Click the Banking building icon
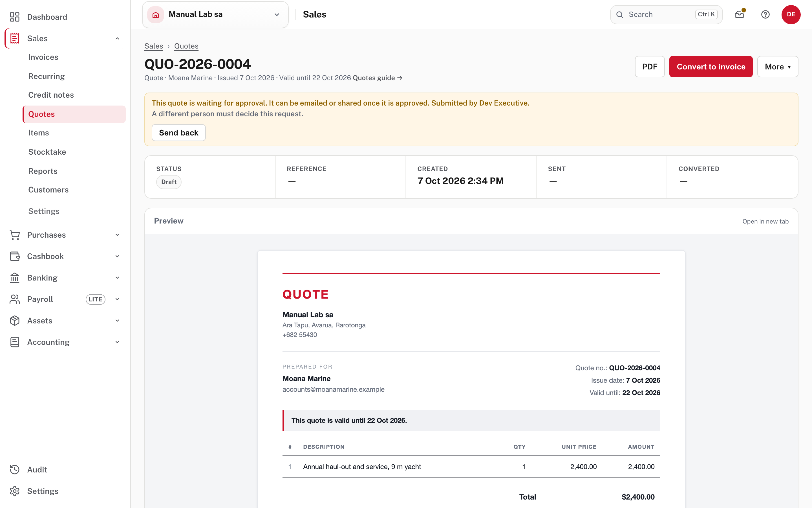The image size is (812, 508). (14, 278)
